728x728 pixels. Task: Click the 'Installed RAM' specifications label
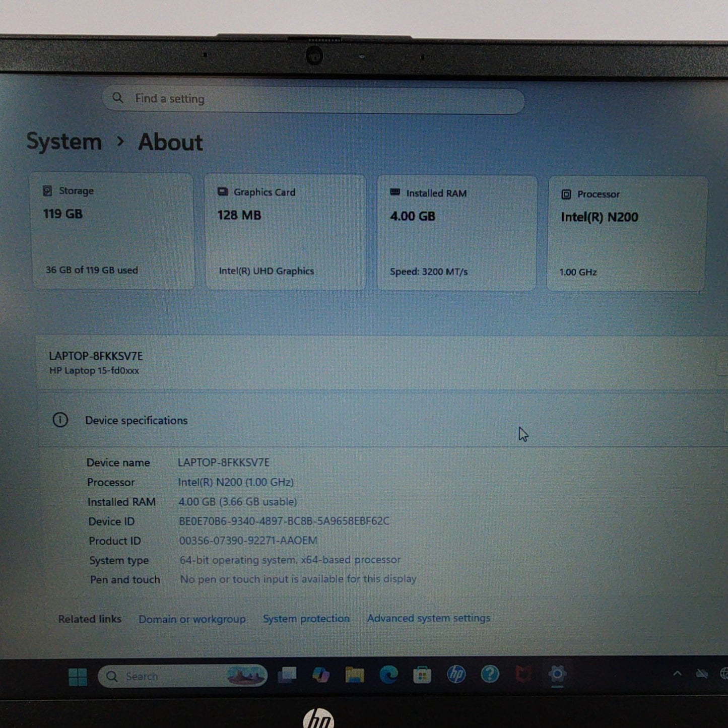(x=121, y=502)
